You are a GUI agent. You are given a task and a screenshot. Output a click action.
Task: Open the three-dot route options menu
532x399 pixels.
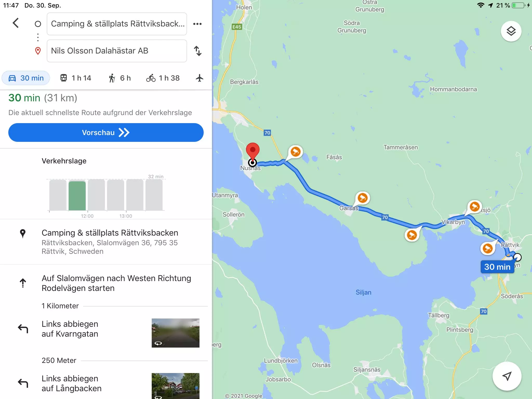coord(197,24)
